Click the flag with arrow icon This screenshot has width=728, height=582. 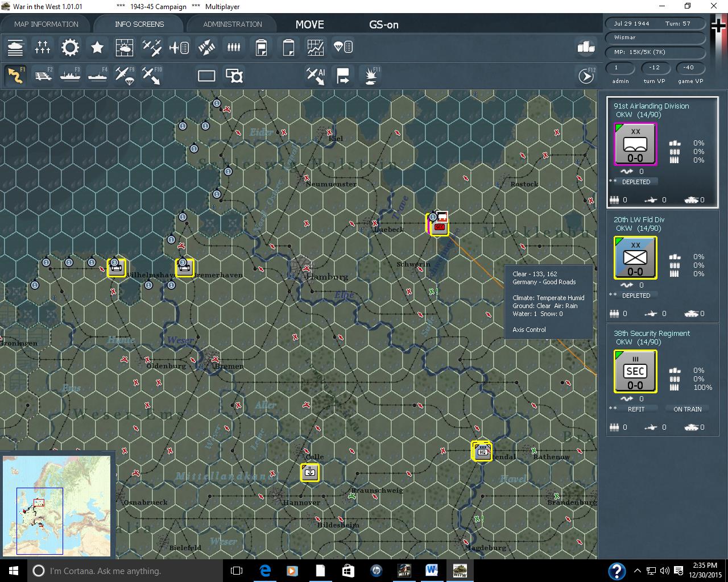343,76
